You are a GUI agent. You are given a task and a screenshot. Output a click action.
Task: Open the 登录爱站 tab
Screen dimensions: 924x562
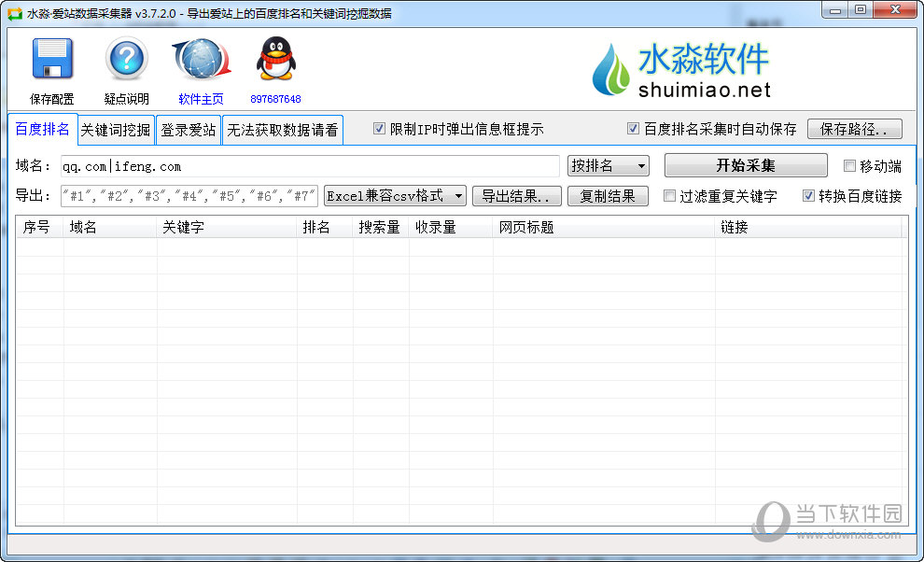[x=189, y=130]
